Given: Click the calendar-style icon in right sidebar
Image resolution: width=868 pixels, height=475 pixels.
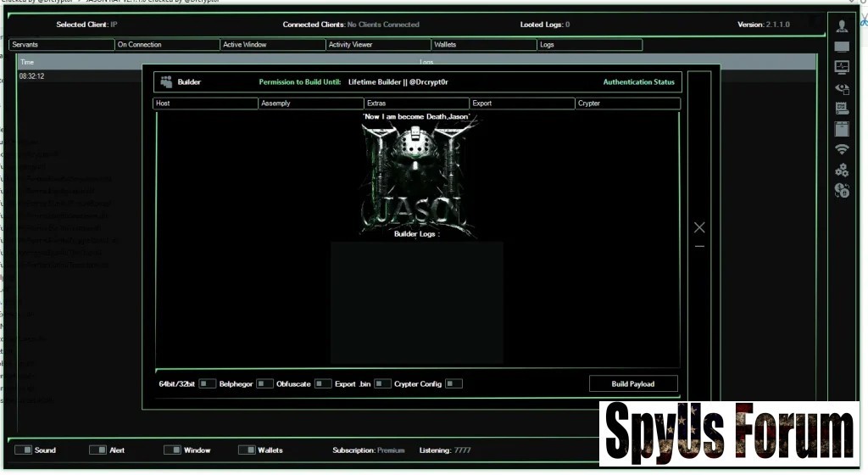Looking at the screenshot, I should pos(841,109).
